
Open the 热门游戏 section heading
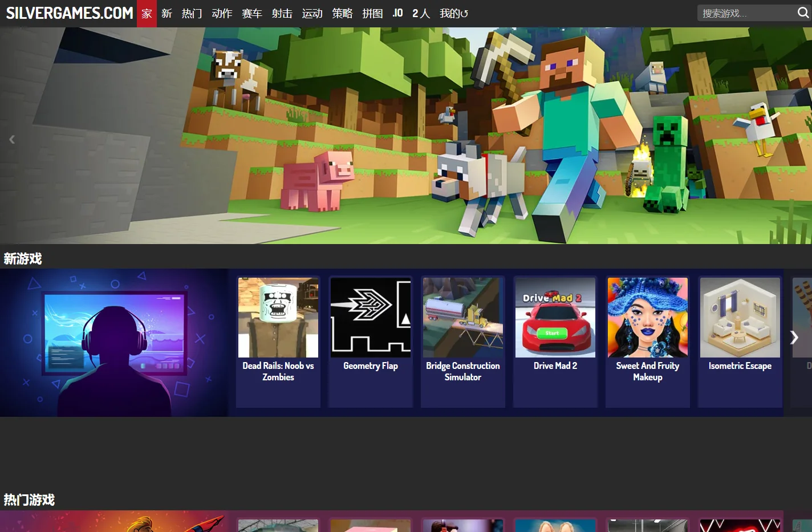(29, 500)
